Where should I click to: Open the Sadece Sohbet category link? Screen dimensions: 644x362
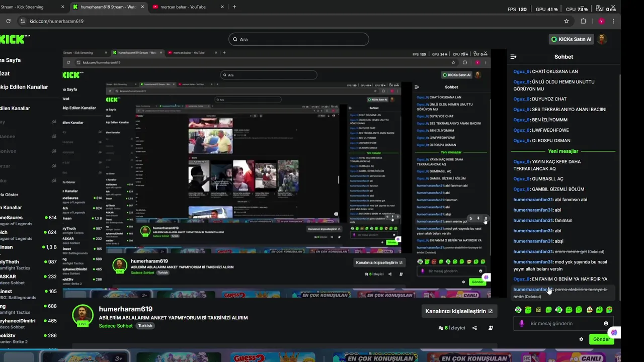116,326
